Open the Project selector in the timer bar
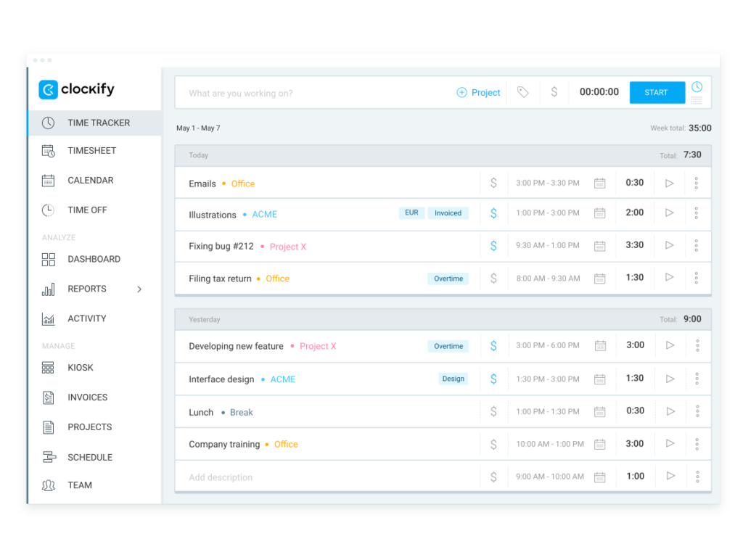This screenshot has height=560, width=743. tap(478, 92)
